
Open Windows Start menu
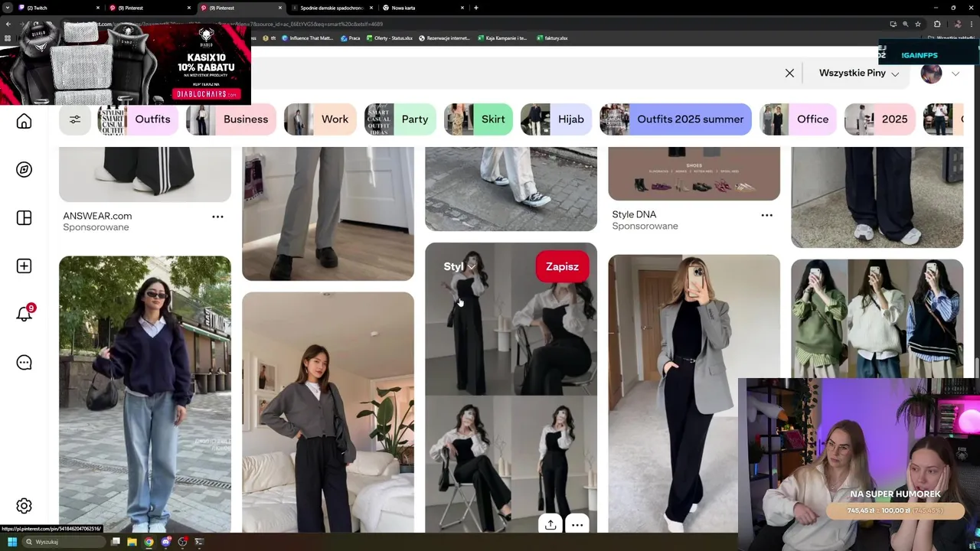pos(12,542)
